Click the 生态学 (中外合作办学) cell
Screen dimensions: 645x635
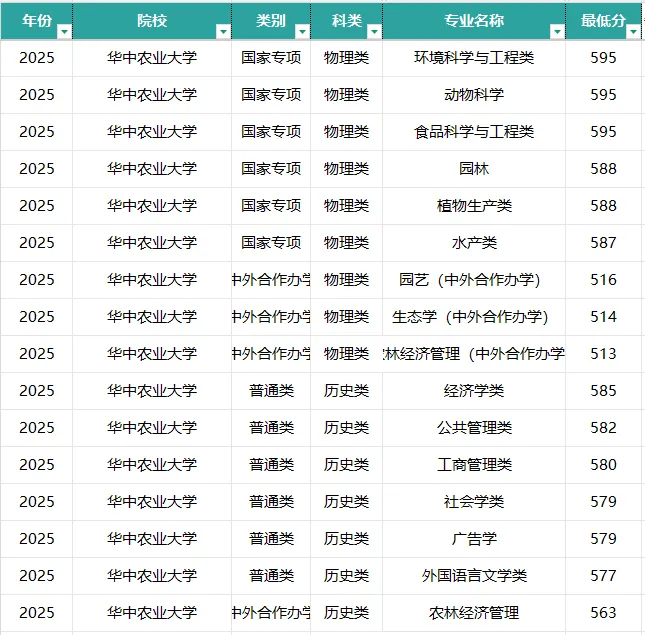click(474, 317)
